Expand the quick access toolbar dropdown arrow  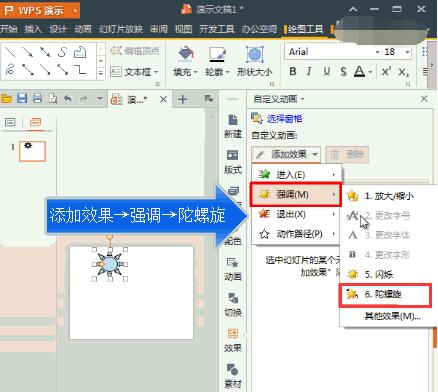pyautogui.click(x=99, y=99)
